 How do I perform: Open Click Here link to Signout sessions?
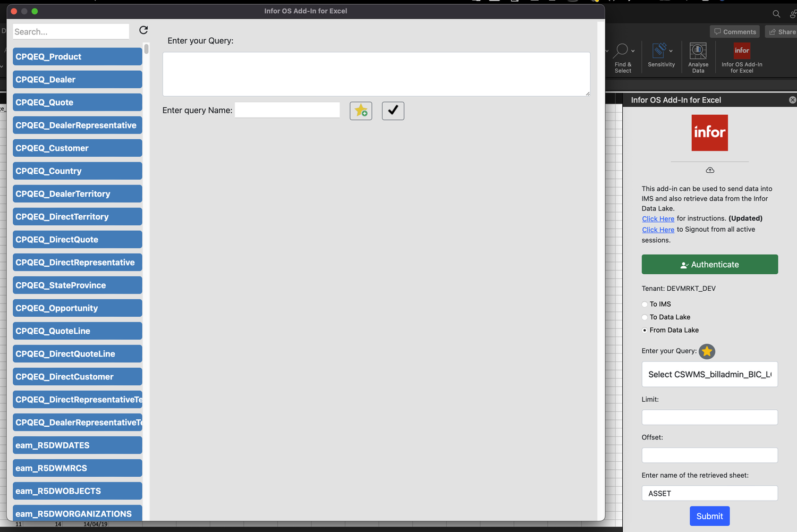pos(658,230)
